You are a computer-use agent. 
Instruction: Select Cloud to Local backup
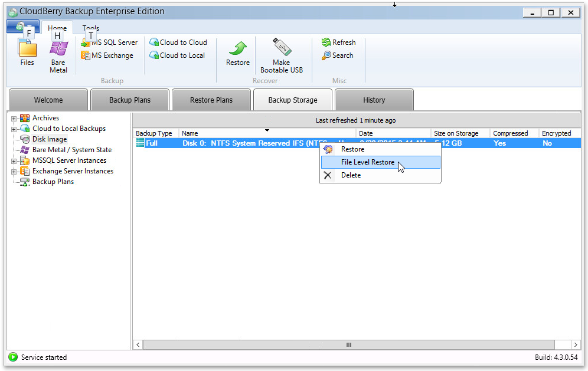point(177,55)
